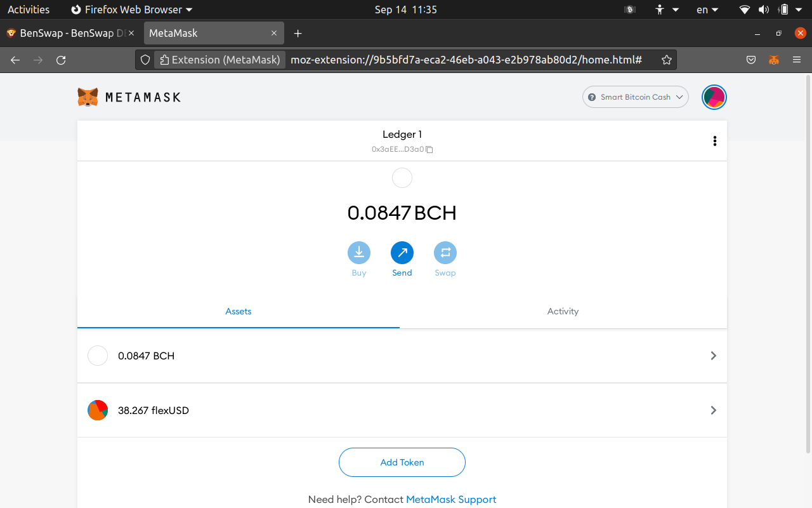Click the 0.0847 BCH text in asset list
This screenshot has width=812, height=508.
click(147, 356)
